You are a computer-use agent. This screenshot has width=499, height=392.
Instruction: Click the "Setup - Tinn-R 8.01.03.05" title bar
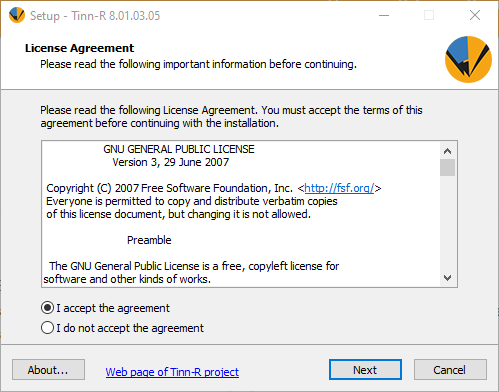95,16
